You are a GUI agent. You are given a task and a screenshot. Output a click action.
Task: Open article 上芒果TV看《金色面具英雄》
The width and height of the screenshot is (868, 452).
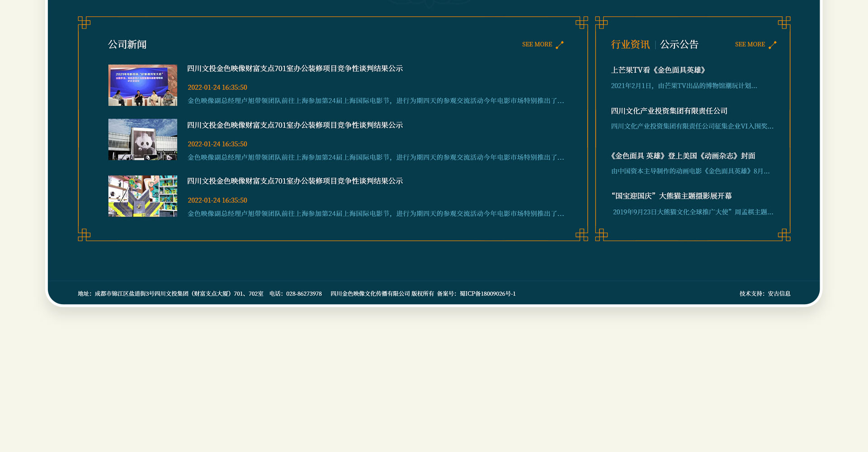[x=658, y=70]
